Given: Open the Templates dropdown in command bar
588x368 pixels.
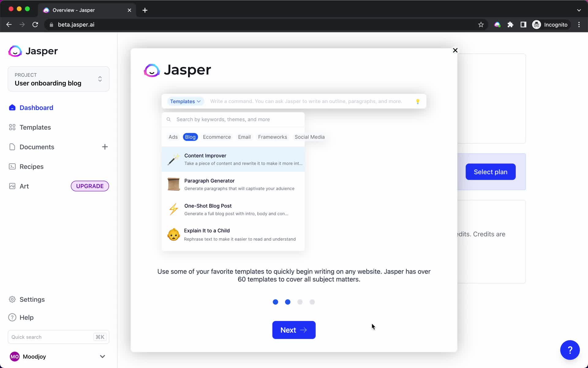Looking at the screenshot, I should (185, 101).
